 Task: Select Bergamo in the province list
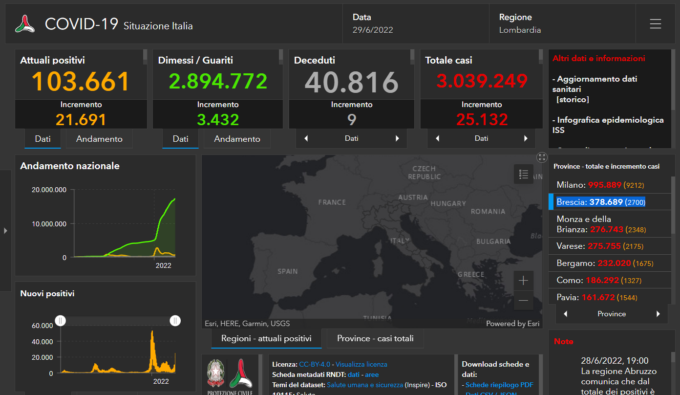click(610, 263)
